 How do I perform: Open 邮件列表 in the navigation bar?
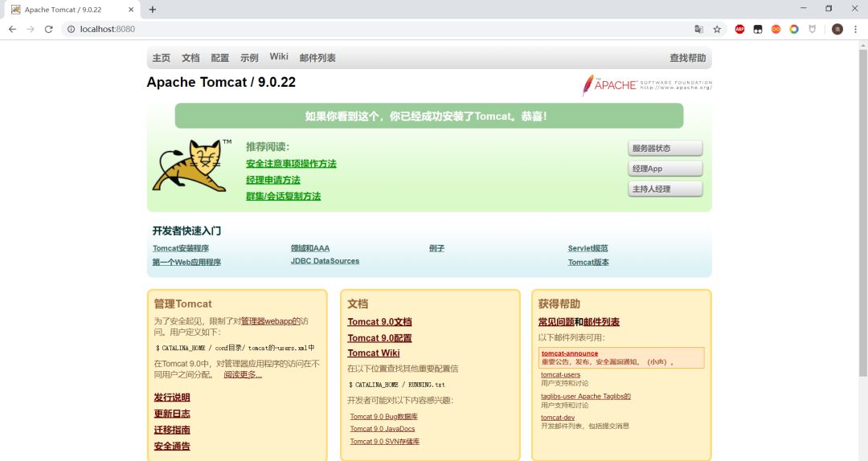click(x=317, y=58)
